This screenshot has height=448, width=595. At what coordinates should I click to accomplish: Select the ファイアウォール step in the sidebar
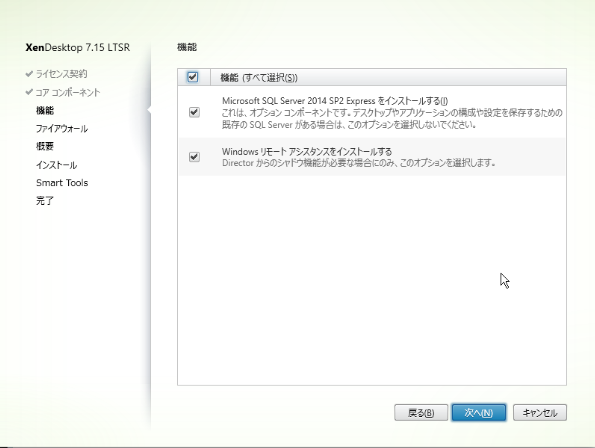pyautogui.click(x=62, y=129)
